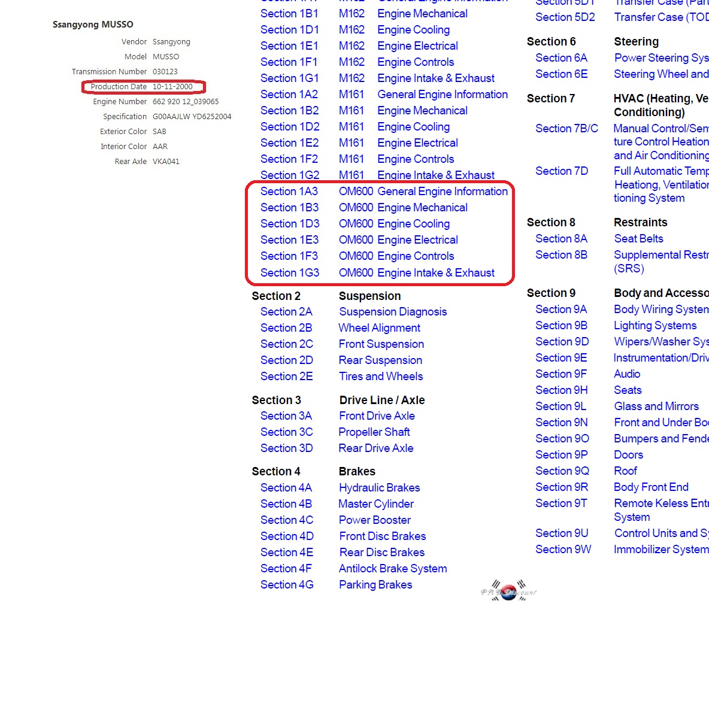Open Section 4B Master Cylinder
709x728 pixels.
[286, 504]
